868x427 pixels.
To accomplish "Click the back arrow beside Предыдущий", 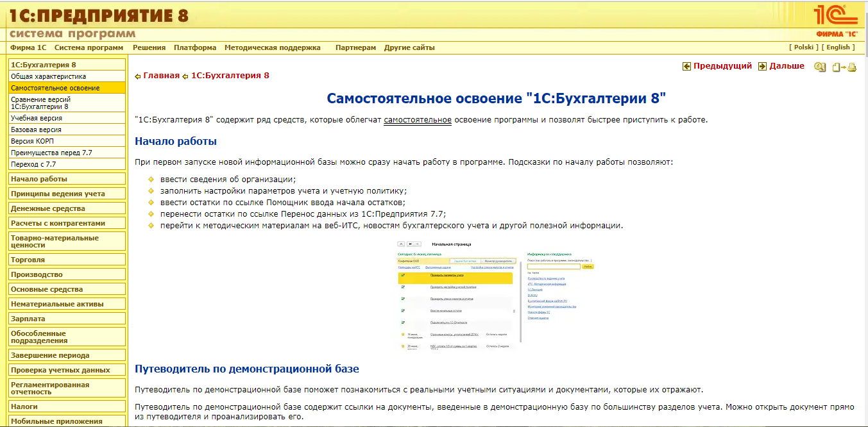I will pos(686,65).
